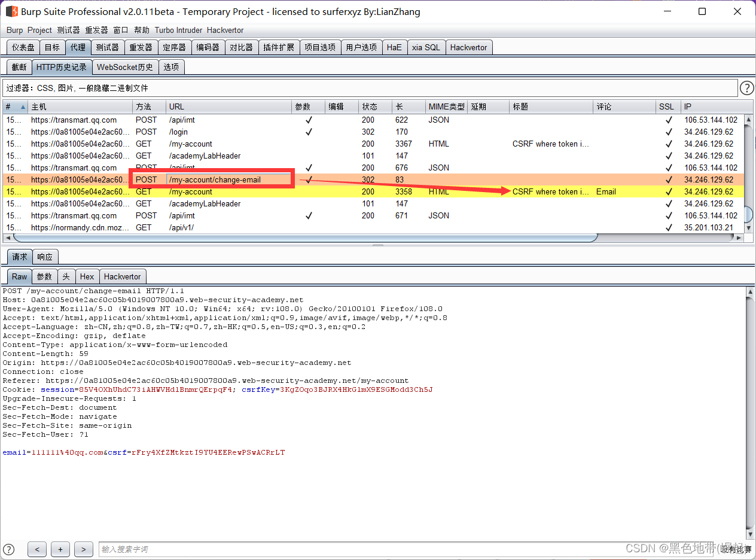Switch to the 重发器 main tab

coord(141,47)
